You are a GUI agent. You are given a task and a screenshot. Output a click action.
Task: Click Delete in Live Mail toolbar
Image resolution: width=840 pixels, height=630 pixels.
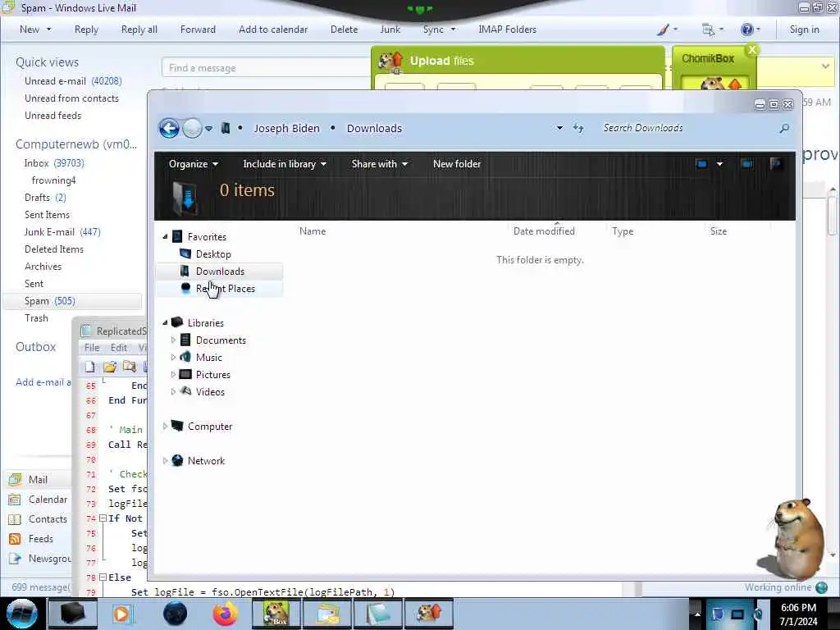tap(344, 30)
